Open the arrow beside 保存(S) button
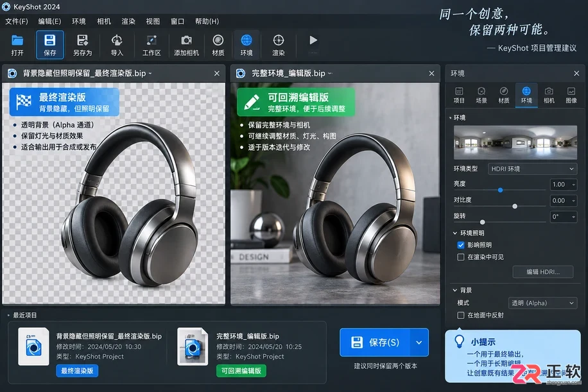 (419, 343)
